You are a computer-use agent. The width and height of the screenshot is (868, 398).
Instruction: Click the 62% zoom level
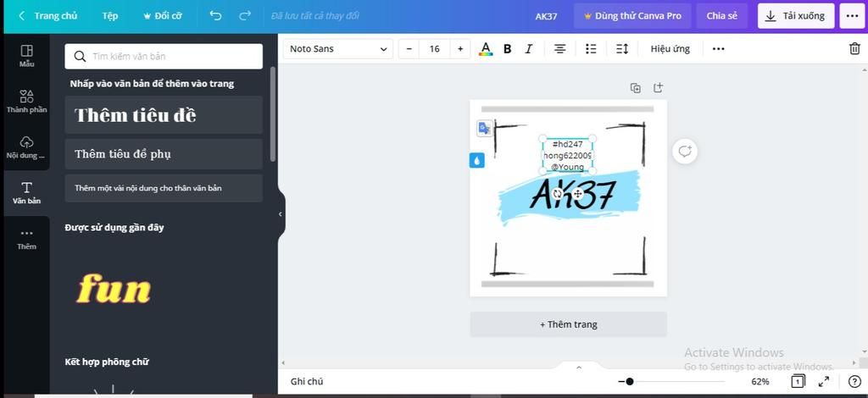(760, 381)
